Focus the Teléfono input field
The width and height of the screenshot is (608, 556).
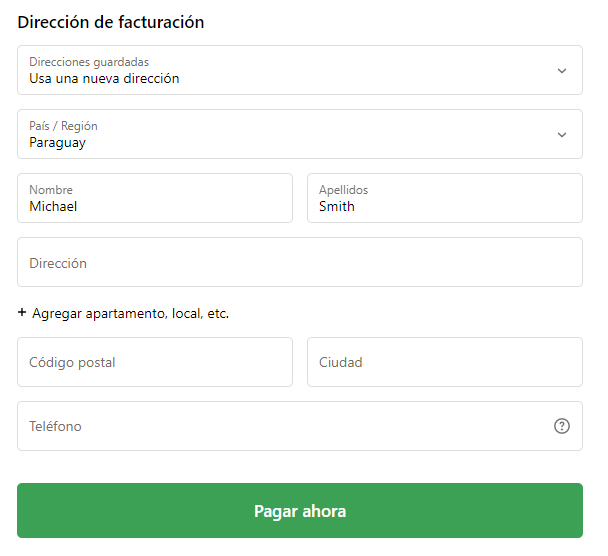[x=280, y=426]
